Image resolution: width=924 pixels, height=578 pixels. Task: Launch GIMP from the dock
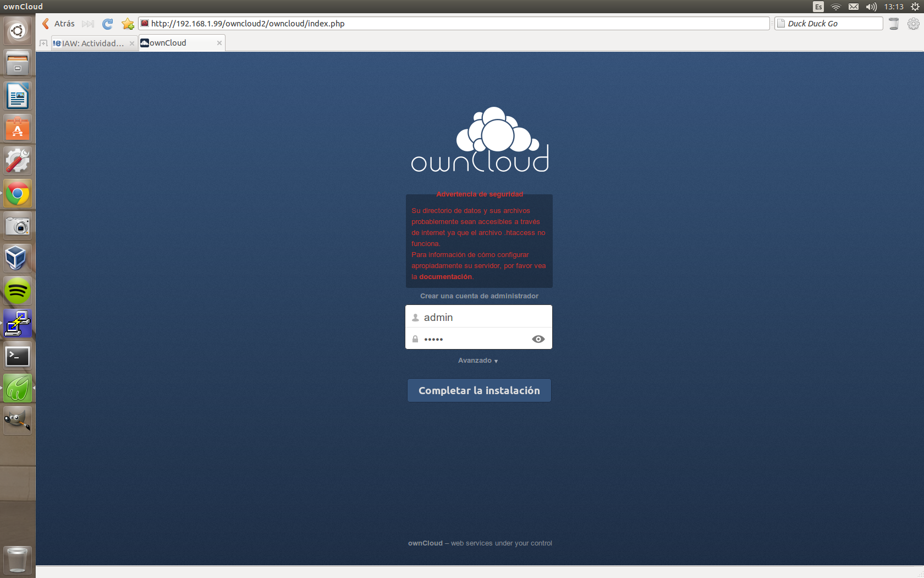point(18,421)
